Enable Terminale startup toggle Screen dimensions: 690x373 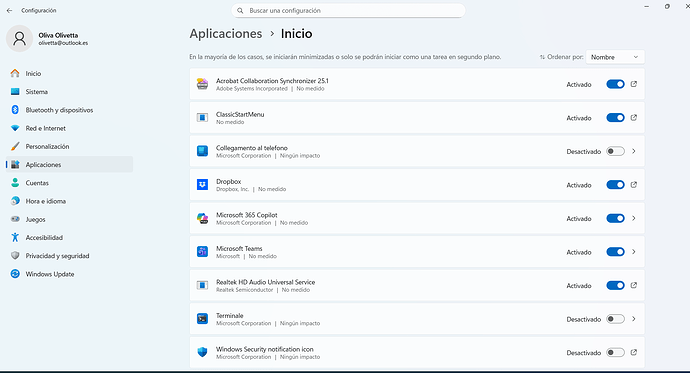pyautogui.click(x=615, y=319)
